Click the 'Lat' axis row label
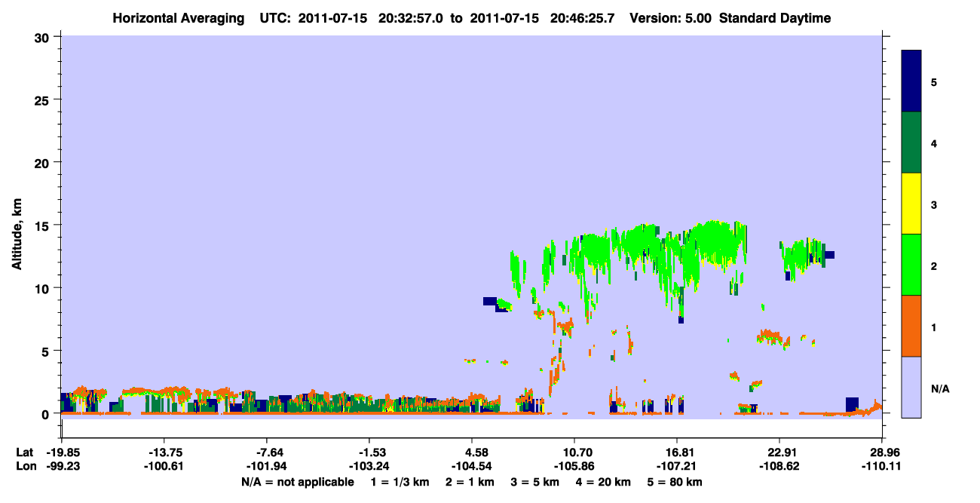The image size is (980, 503). point(25,452)
